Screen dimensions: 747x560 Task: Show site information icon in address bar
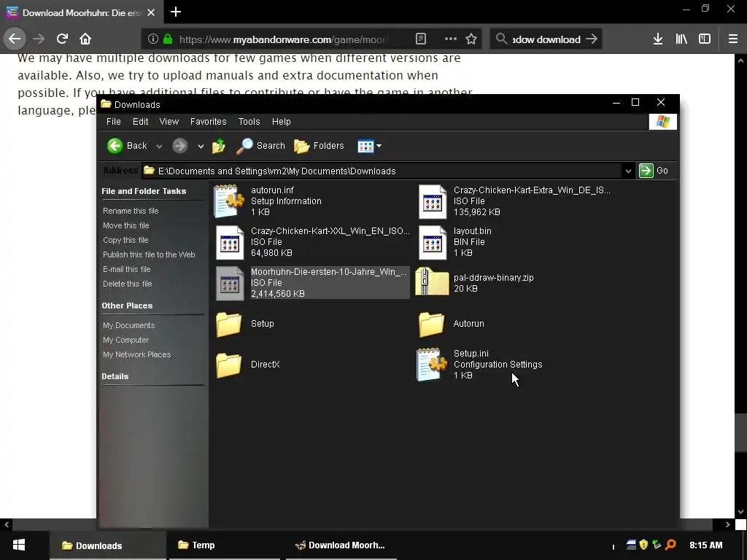click(153, 39)
